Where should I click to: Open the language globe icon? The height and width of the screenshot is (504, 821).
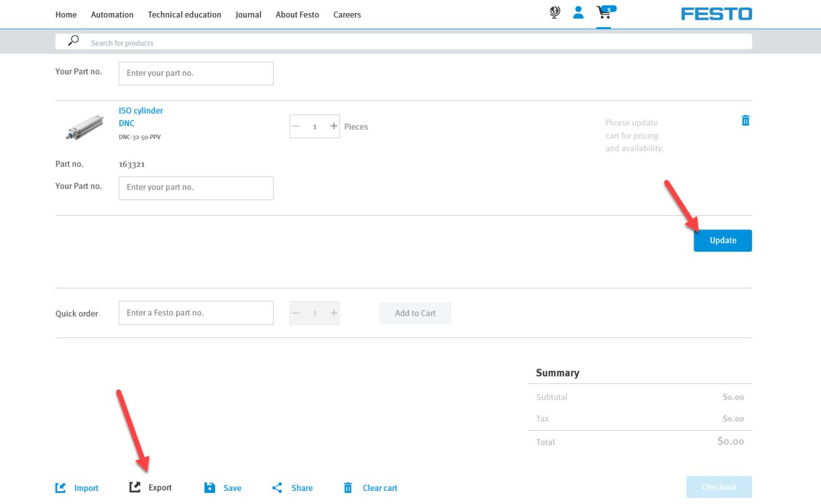coord(555,12)
